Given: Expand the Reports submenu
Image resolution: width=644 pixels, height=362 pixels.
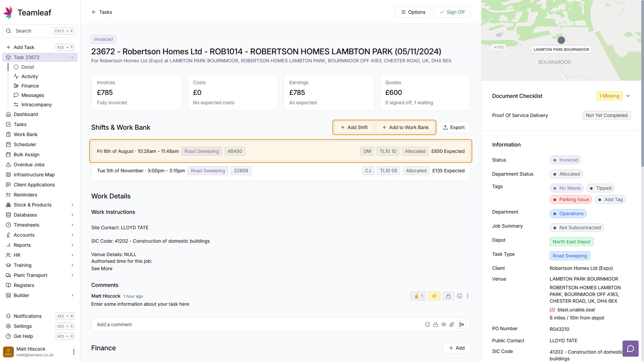Looking at the screenshot, I should click(x=72, y=245).
